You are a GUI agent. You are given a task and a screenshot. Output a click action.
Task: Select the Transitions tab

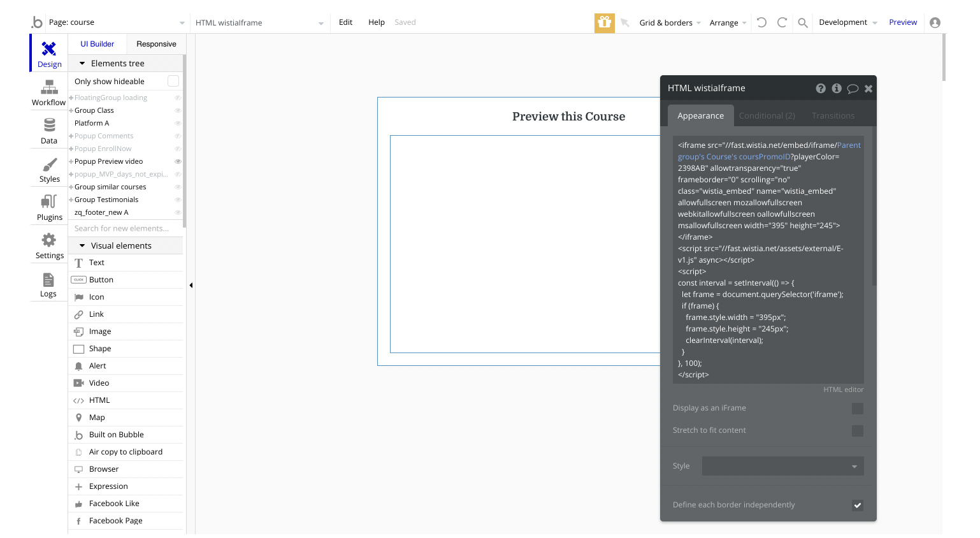(x=833, y=115)
